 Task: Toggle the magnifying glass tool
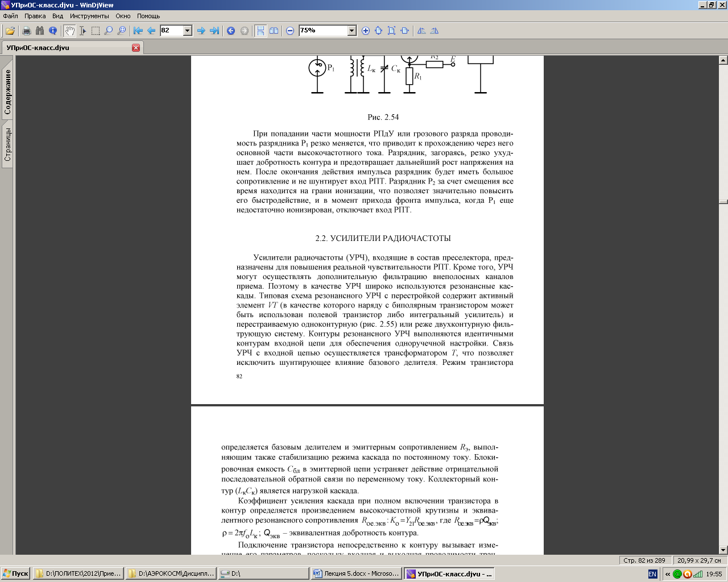pyautogui.click(x=109, y=31)
